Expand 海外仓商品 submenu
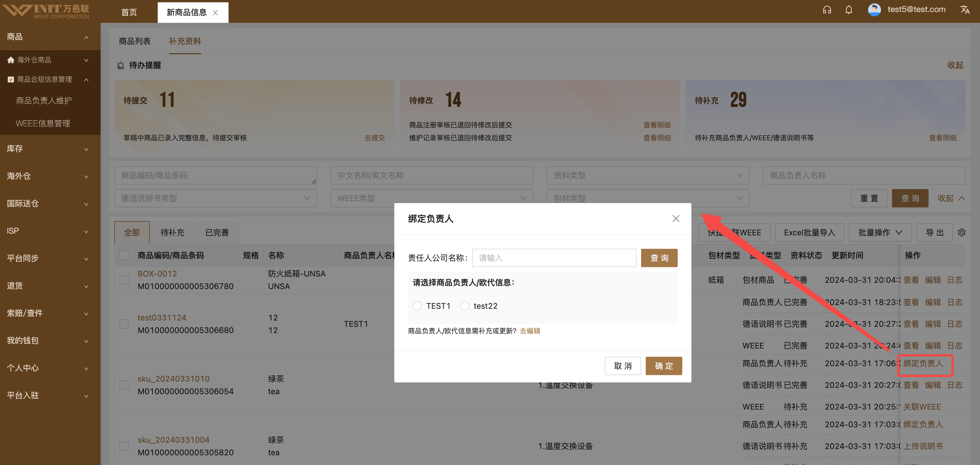Screen dimensions: 980x465 pos(86,60)
